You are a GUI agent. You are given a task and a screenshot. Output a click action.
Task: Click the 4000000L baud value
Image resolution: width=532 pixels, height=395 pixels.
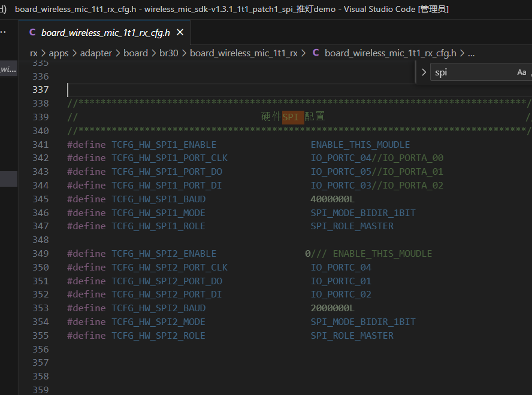(332, 199)
